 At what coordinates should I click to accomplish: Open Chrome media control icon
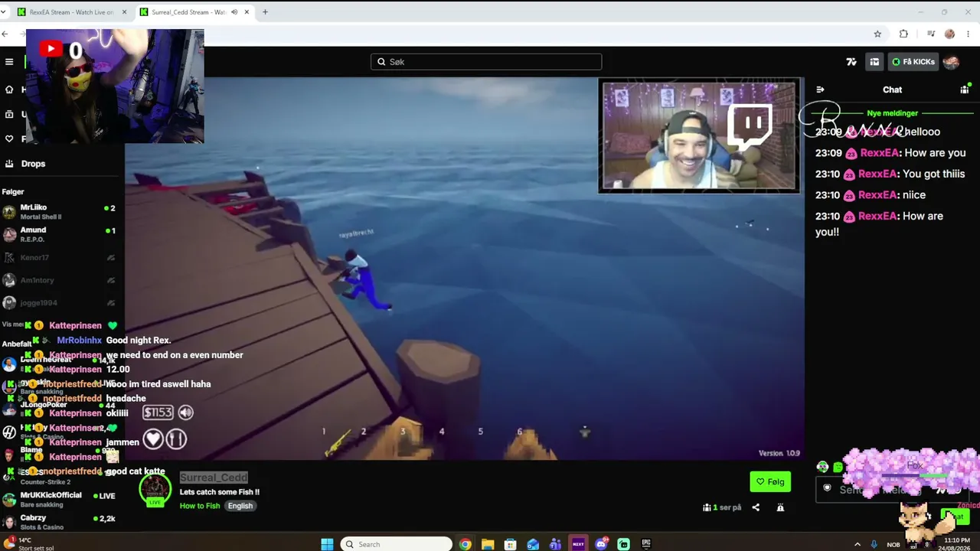[930, 34]
